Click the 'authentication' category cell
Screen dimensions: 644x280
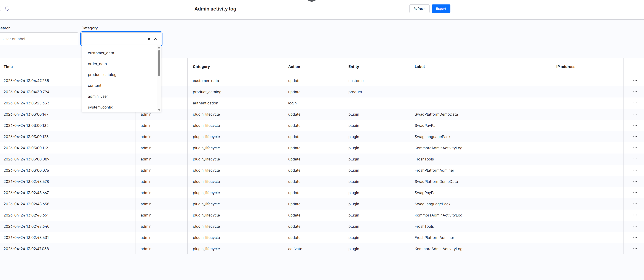[x=205, y=103]
